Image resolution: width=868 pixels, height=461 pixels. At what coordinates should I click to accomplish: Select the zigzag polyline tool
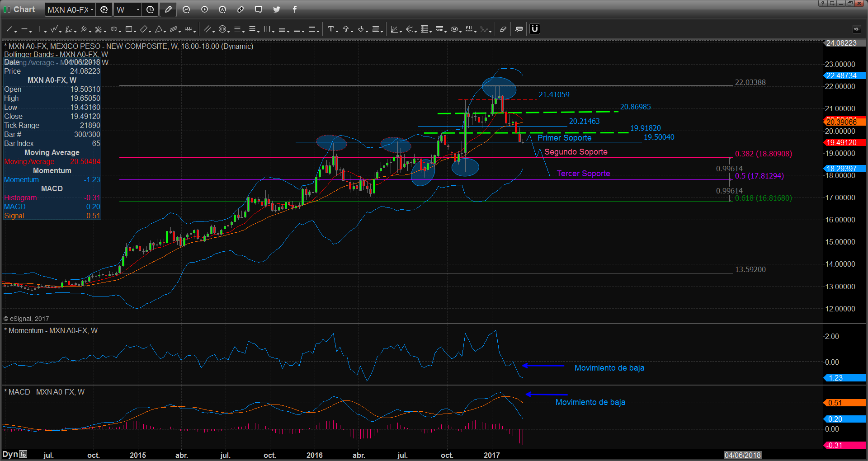(54, 29)
